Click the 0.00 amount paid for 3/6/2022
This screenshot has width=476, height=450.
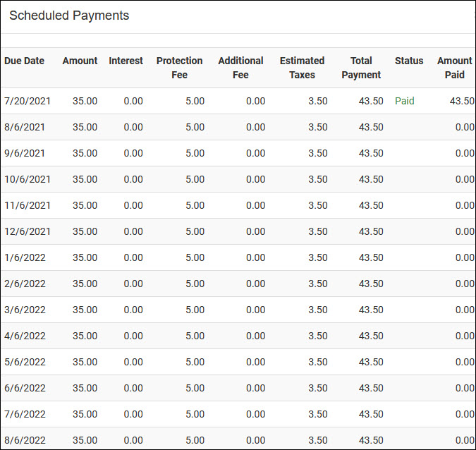pos(465,310)
